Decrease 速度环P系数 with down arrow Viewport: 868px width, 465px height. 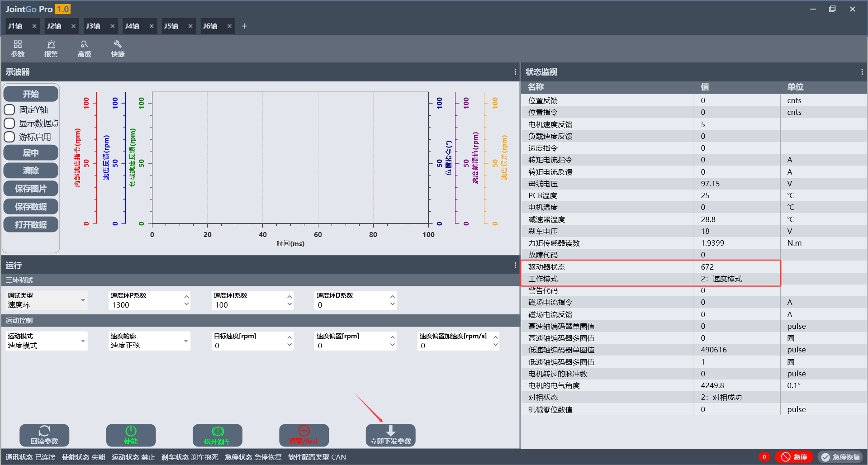tap(186, 304)
